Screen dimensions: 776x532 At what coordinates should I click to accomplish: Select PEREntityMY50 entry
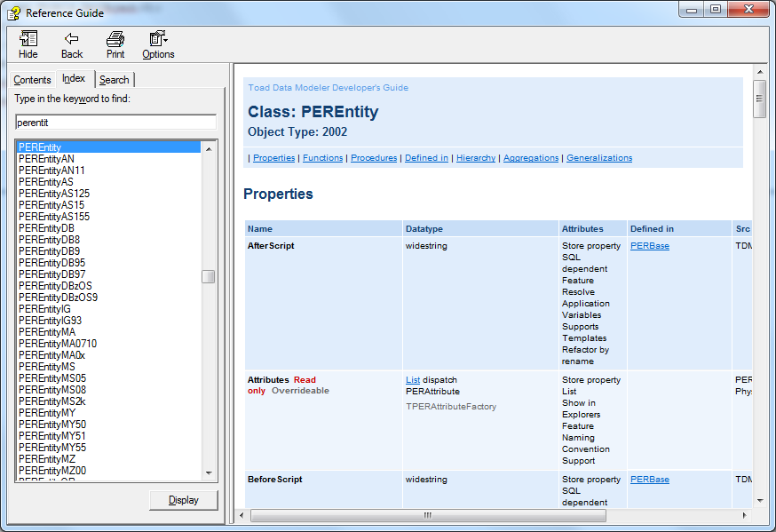pos(52,425)
